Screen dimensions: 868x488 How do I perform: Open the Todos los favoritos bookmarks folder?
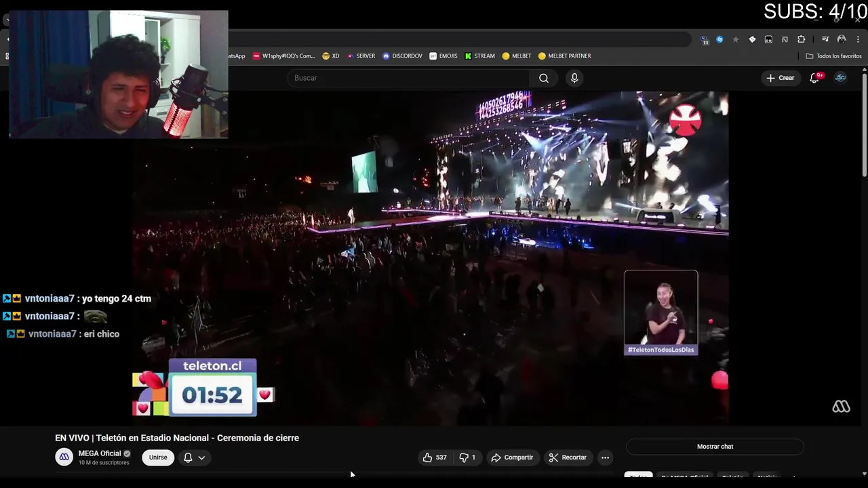click(x=833, y=56)
